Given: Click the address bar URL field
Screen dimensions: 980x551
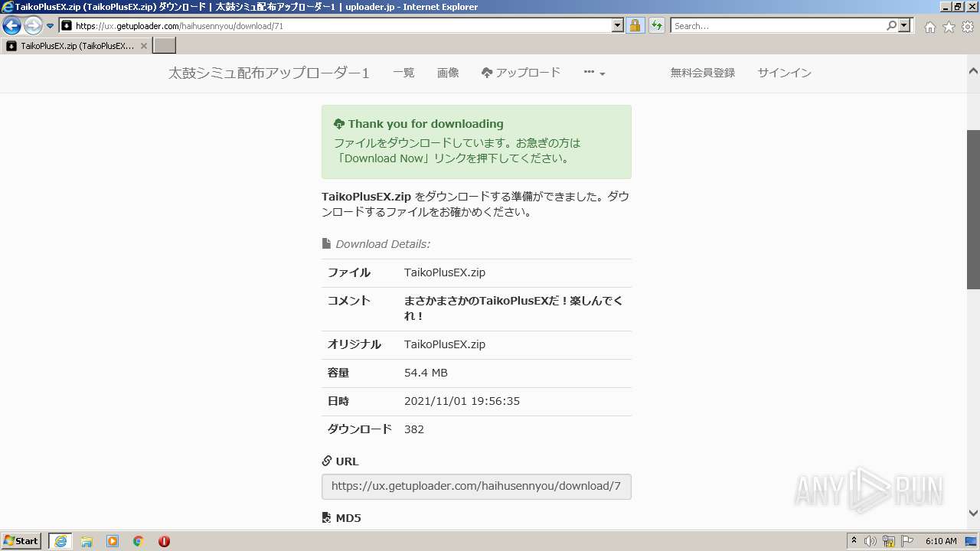Looking at the screenshot, I should pyautogui.click(x=335, y=26).
